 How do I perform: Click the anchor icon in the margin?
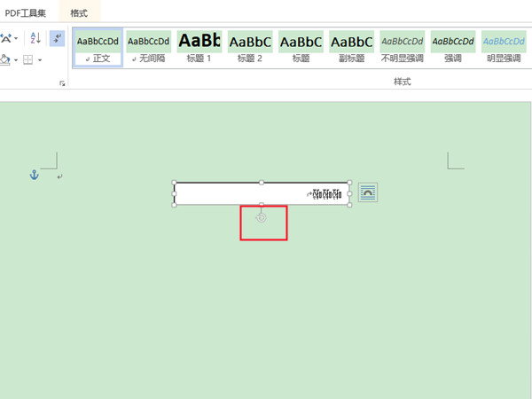(35, 176)
